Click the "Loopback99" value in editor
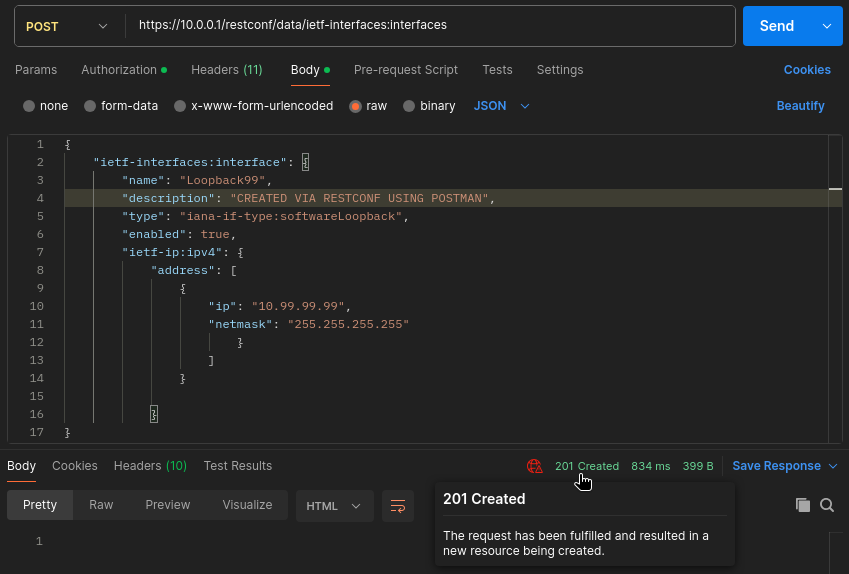Viewport: 849px width, 574px height. click(x=223, y=180)
